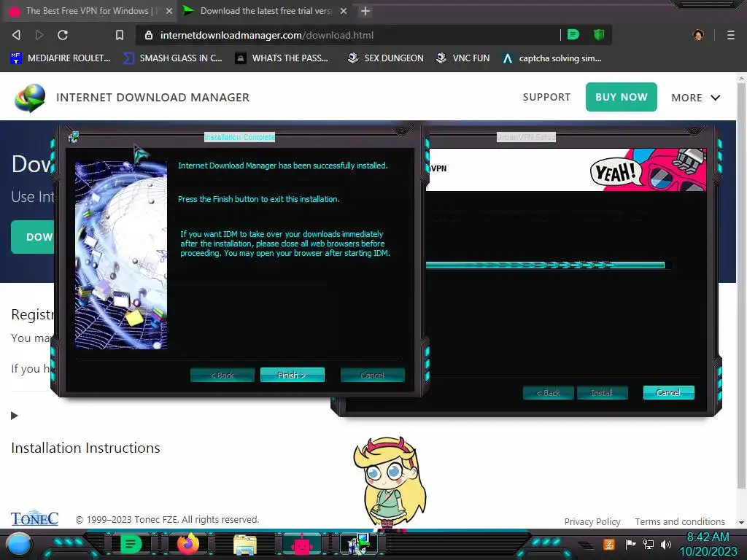747x560 pixels.
Task: Click the padlock site security icon
Action: [149, 35]
